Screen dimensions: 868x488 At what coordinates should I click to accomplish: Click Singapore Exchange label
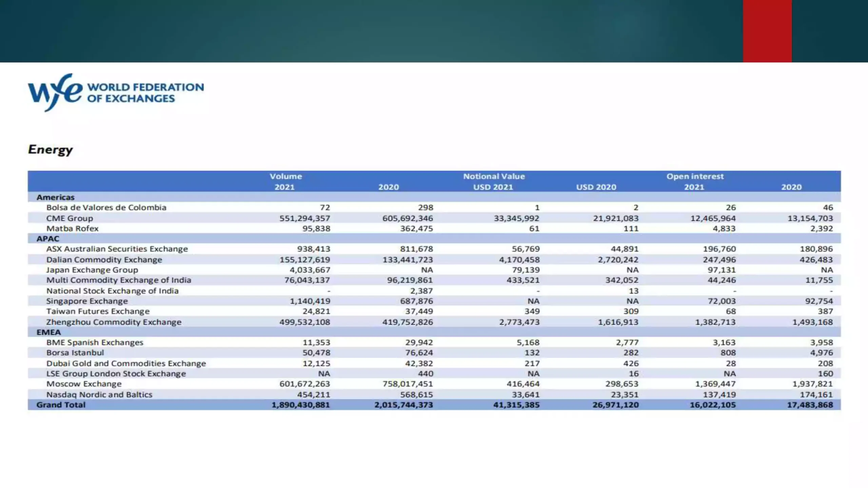point(87,301)
